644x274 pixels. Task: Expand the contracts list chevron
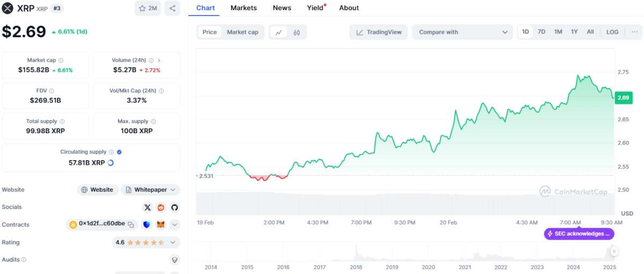174,225
